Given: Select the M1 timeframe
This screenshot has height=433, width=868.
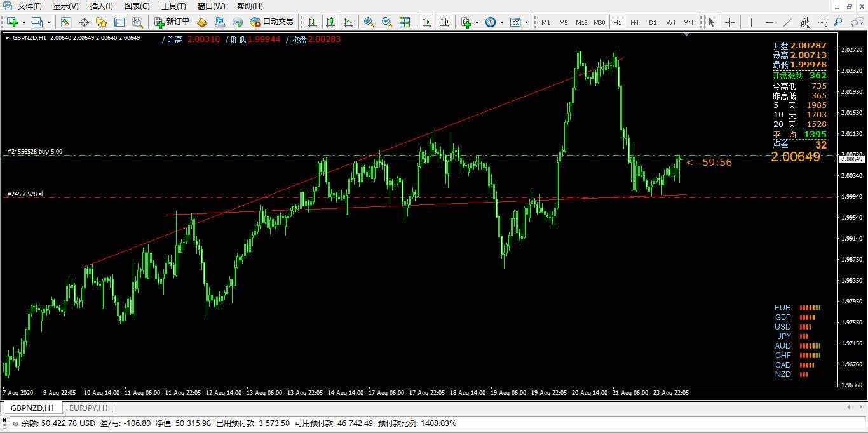Looking at the screenshot, I should [546, 22].
